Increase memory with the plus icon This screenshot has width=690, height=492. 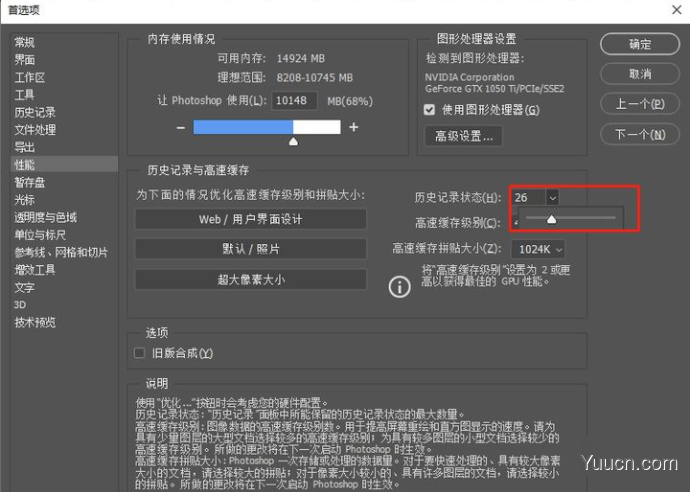pos(354,127)
